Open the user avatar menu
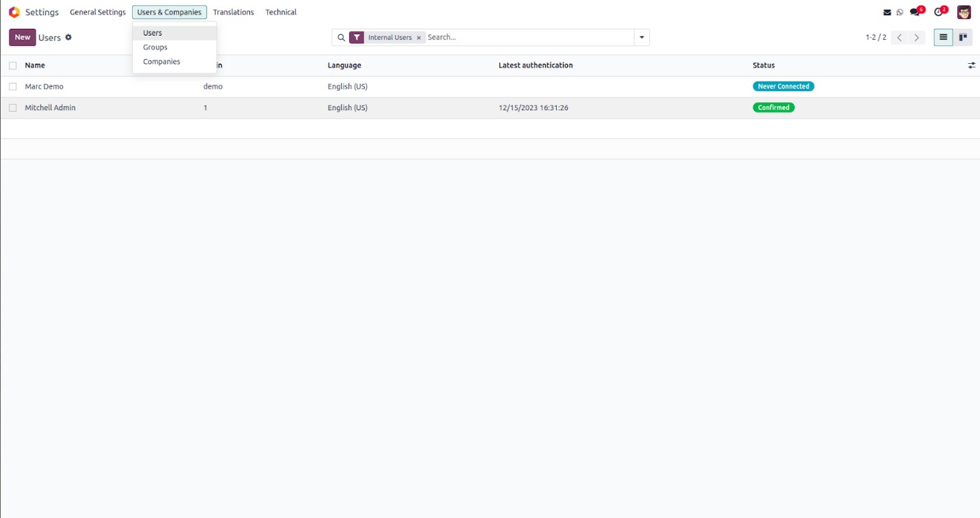The height and width of the screenshot is (518, 980). click(x=964, y=12)
